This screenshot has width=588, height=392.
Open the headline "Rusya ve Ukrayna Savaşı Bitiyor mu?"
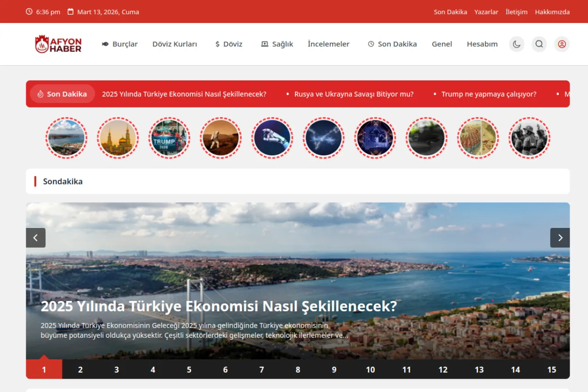pyautogui.click(x=354, y=94)
